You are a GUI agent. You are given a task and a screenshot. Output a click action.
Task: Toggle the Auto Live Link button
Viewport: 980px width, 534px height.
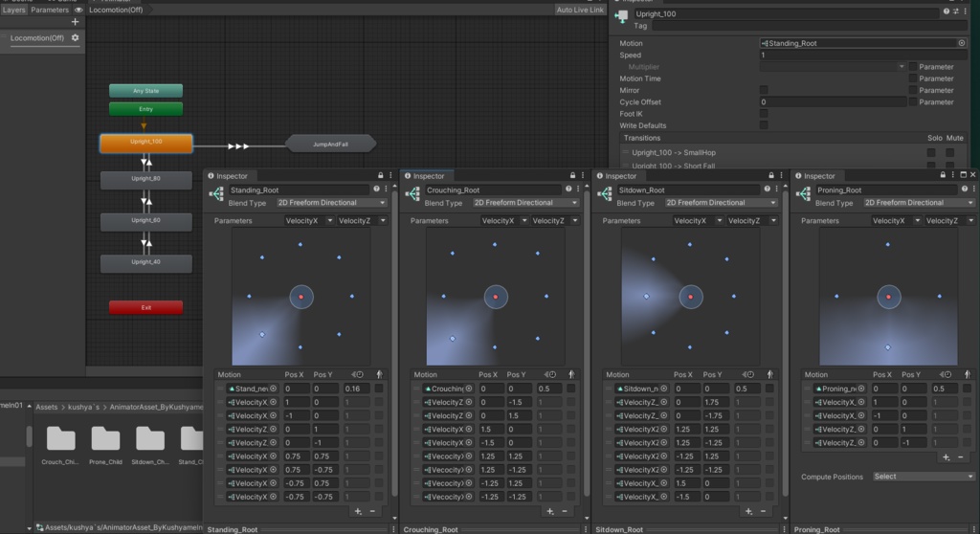click(580, 10)
